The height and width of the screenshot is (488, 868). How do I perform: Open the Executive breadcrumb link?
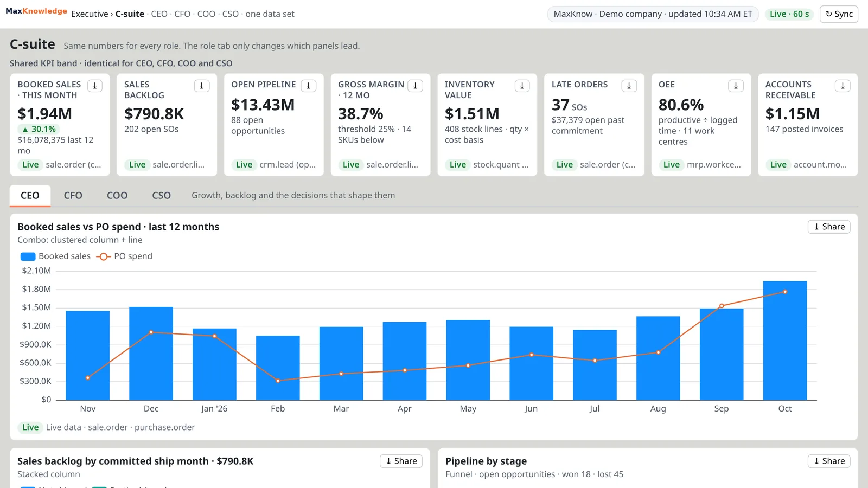[90, 14]
